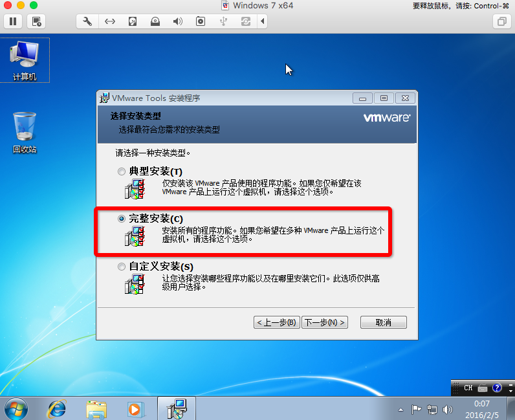Image resolution: width=515 pixels, height=420 pixels.
Task: Minimize the Mac VM window yellow button
Action: point(21,5)
